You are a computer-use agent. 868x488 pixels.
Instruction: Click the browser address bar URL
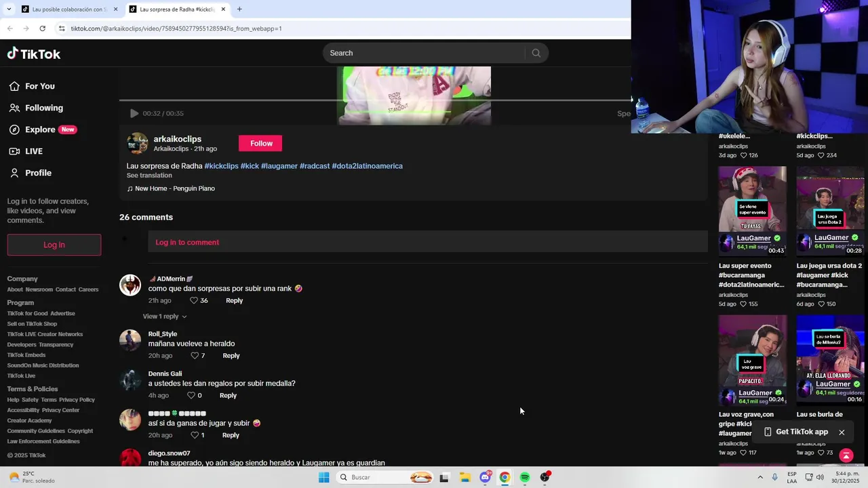pos(176,28)
